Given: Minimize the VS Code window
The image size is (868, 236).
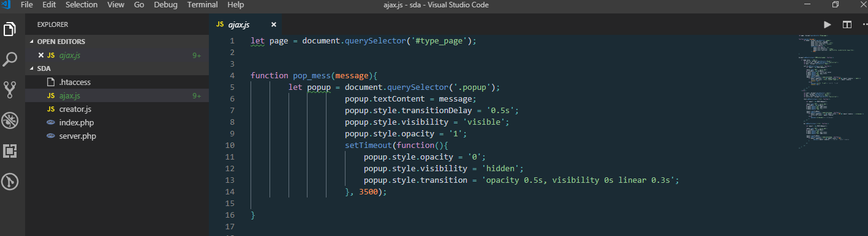Looking at the screenshot, I should 807,5.
